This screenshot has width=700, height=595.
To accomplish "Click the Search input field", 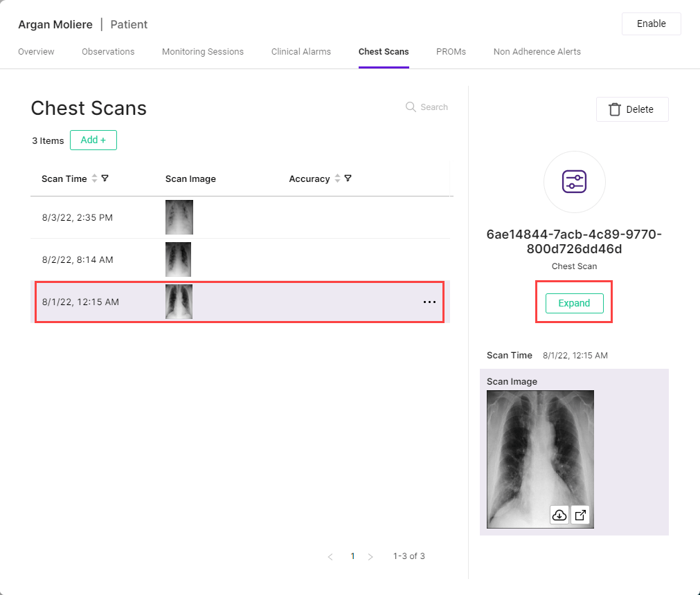I will click(x=434, y=107).
